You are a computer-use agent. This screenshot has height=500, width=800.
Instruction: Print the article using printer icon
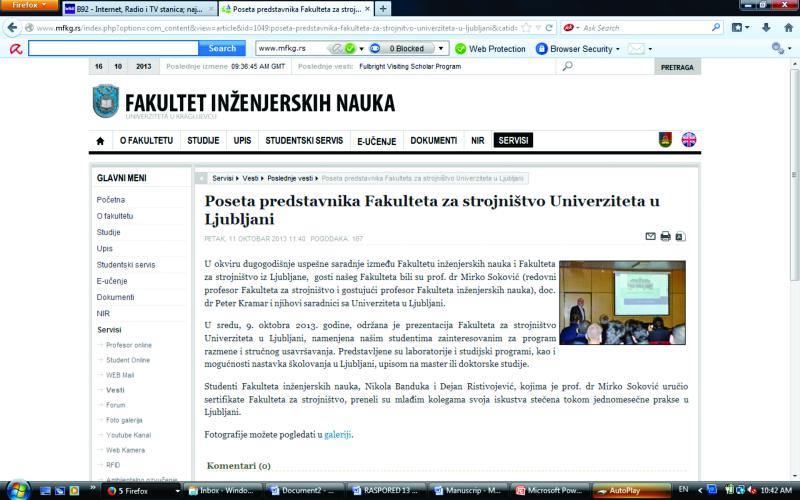point(665,236)
